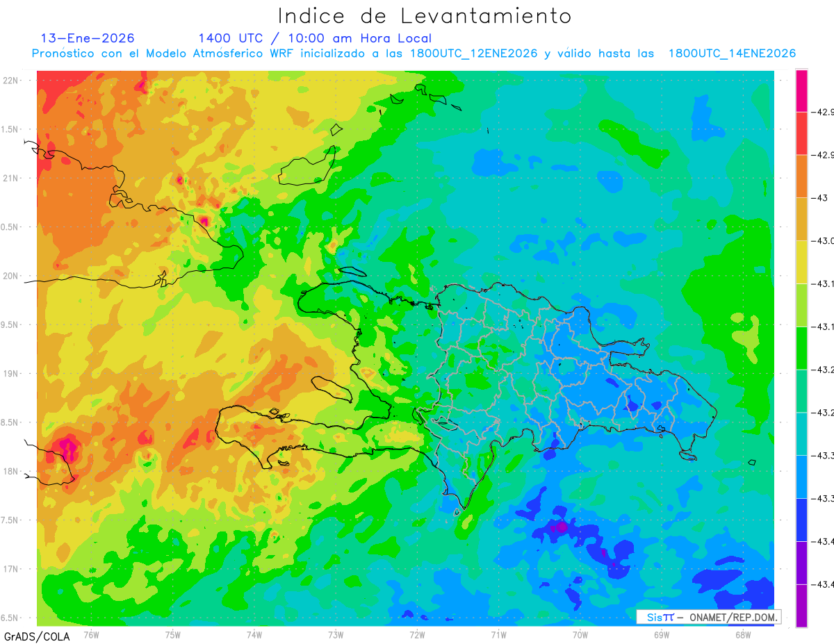The height and width of the screenshot is (644, 834).
Task: Click the violet legend color band
Action: click(x=801, y=562)
